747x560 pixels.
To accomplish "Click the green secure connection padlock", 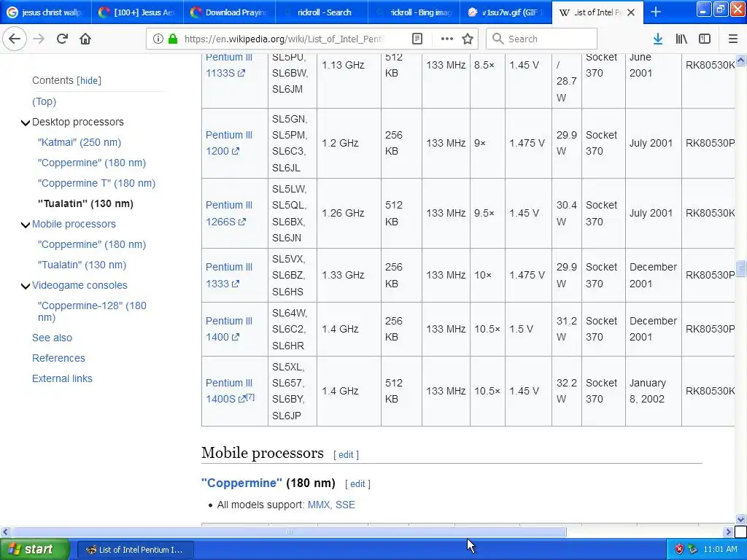I will [173, 39].
